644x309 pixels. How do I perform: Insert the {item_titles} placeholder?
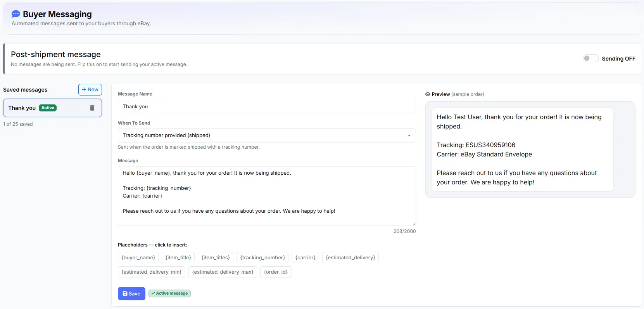[x=216, y=258]
